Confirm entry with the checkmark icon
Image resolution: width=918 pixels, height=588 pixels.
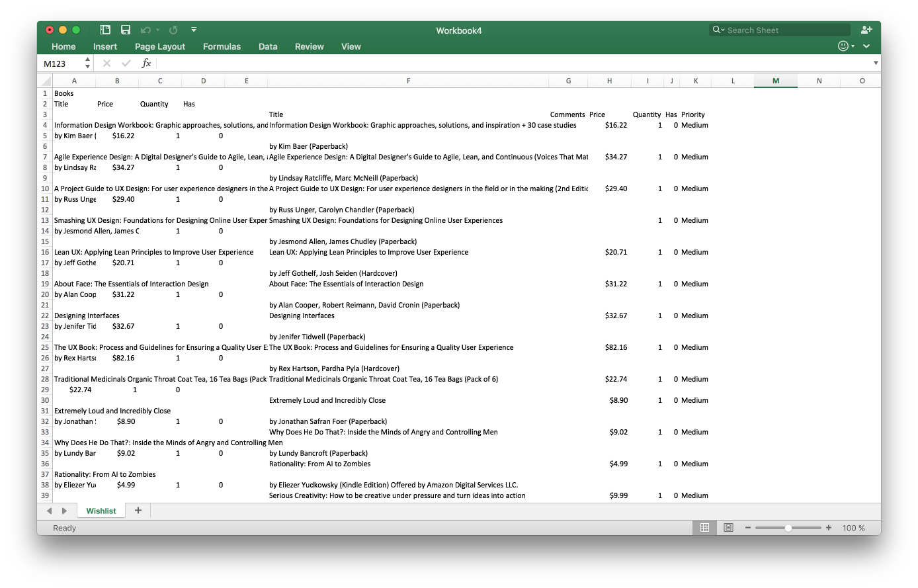(x=126, y=63)
